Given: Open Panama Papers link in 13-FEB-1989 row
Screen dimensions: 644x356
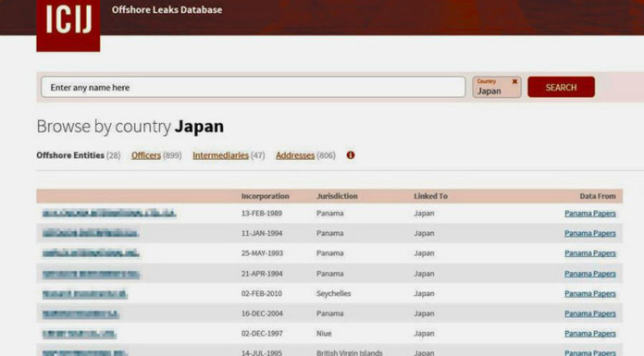Looking at the screenshot, I should coord(590,213).
